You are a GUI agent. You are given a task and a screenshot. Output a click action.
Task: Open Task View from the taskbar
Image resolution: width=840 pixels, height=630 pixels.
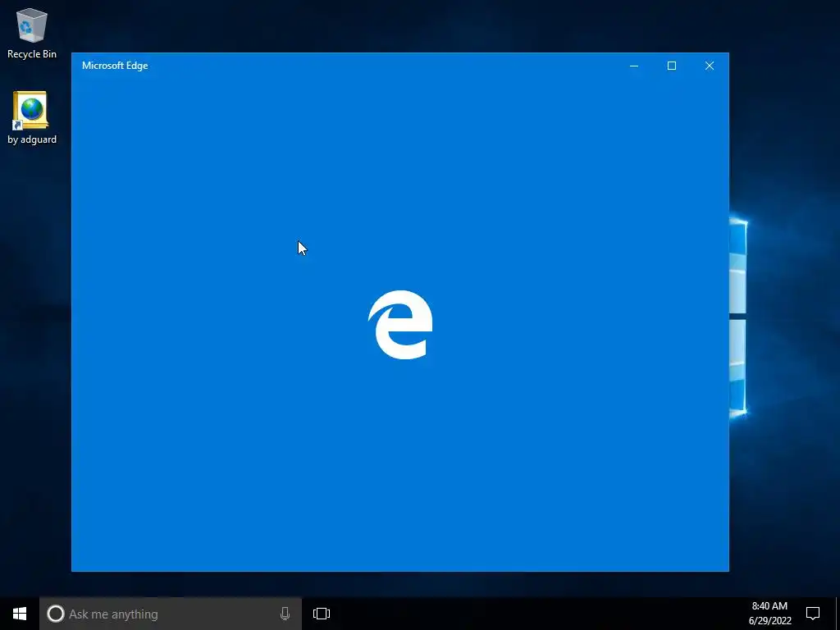pos(322,614)
